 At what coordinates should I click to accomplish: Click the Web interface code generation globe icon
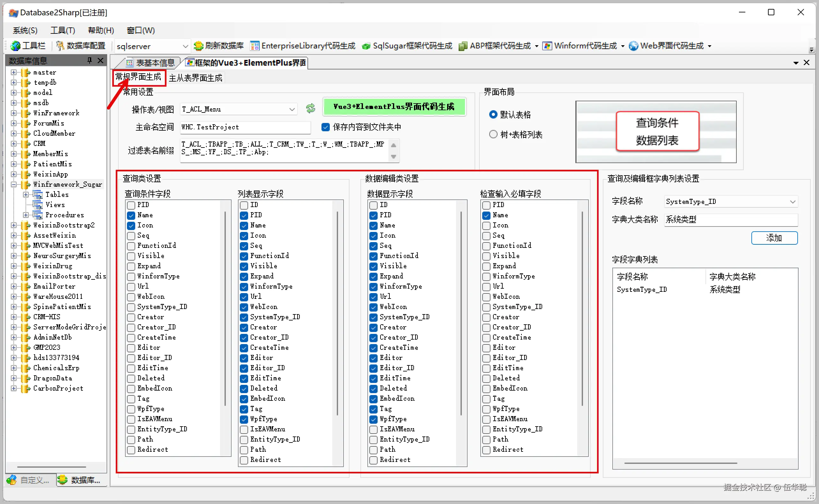tap(633, 46)
